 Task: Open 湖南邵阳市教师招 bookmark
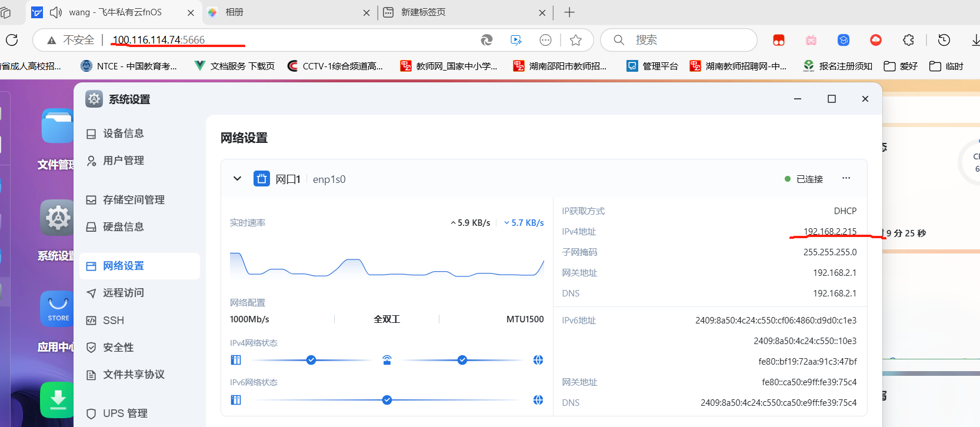click(x=559, y=66)
